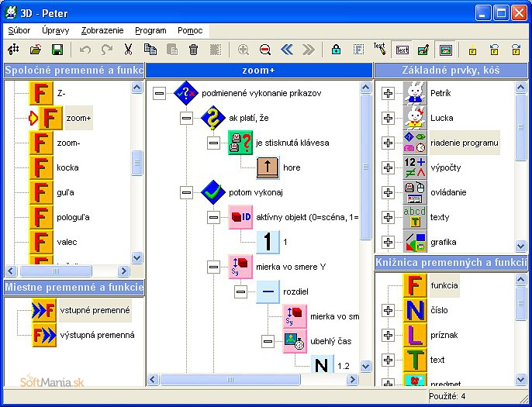Viewport: 532px width, 407px height.
Task: Click the padlock icon in toolbar
Action: (x=336, y=50)
